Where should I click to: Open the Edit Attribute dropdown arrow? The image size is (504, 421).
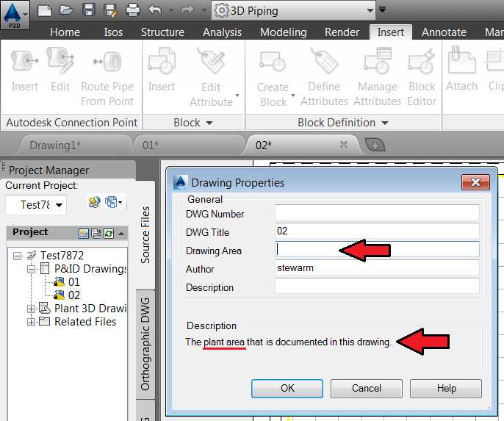[x=237, y=95]
